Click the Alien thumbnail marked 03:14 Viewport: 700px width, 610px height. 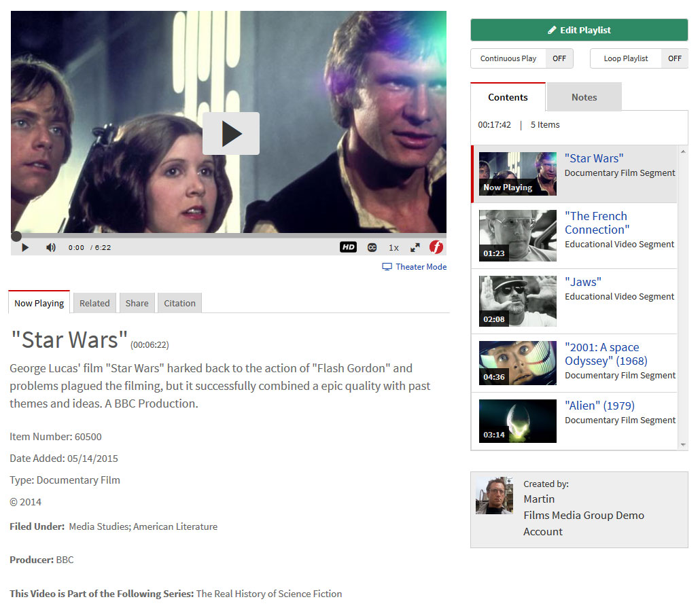click(518, 421)
